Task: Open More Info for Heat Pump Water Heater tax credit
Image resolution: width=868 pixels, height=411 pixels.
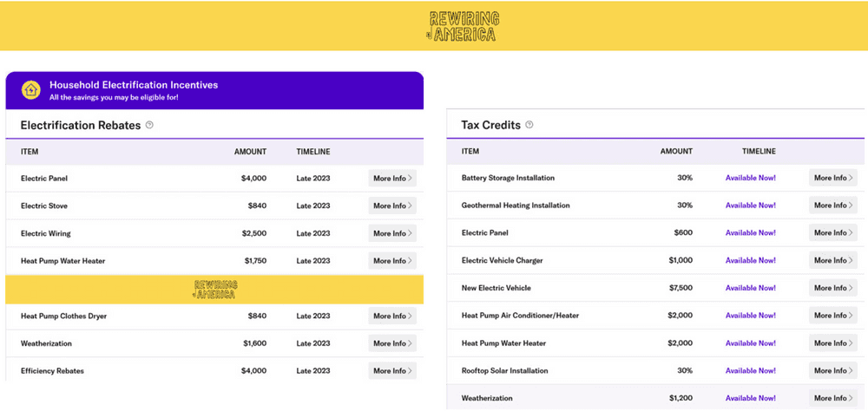Action: tap(833, 343)
